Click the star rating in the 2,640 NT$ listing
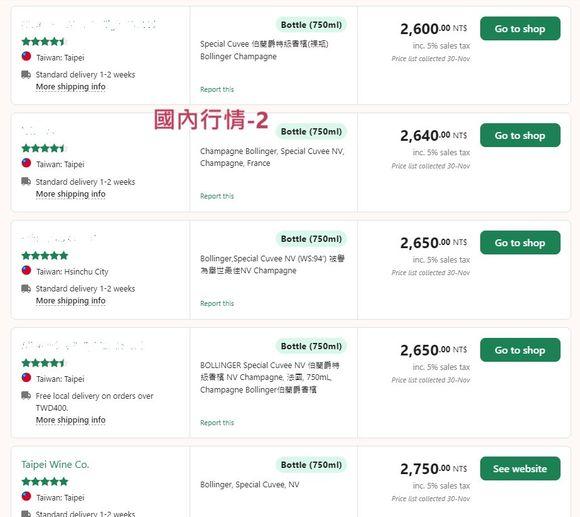Image resolution: width=580 pixels, height=517 pixels. click(43, 149)
